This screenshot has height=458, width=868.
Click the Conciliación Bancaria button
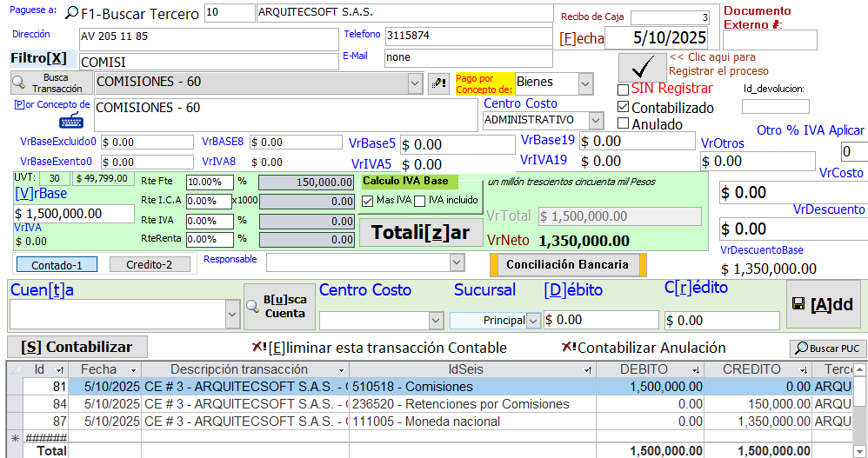point(572,264)
